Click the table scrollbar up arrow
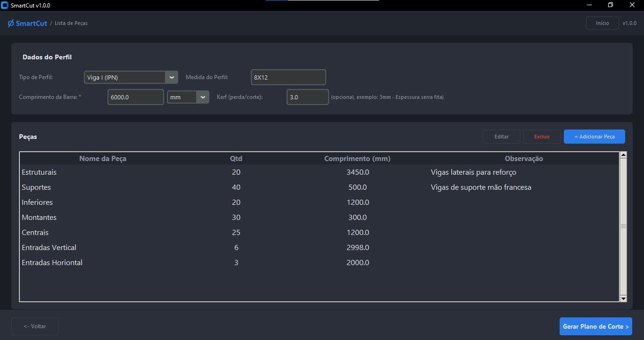The image size is (644, 340). coord(623,155)
